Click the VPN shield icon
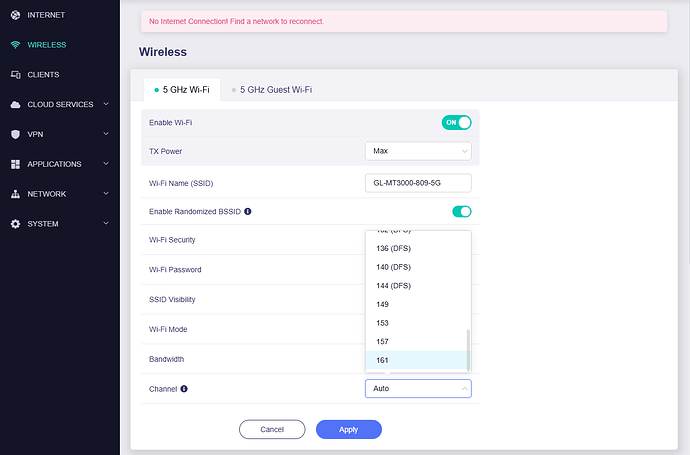 pyautogui.click(x=15, y=134)
